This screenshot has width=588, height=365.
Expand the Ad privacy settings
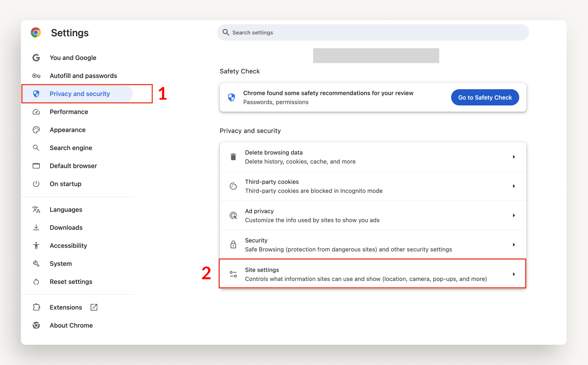click(373, 215)
